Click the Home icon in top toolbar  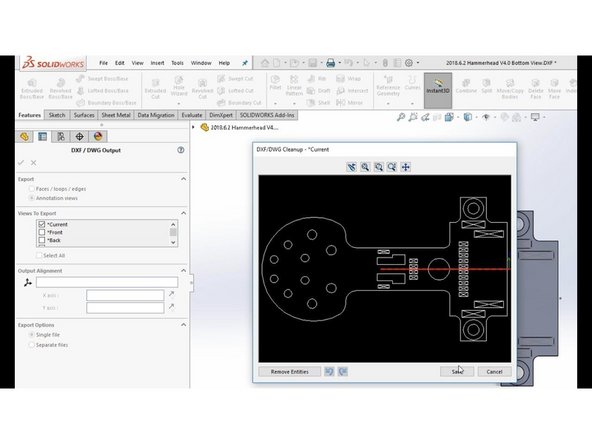tap(265, 63)
